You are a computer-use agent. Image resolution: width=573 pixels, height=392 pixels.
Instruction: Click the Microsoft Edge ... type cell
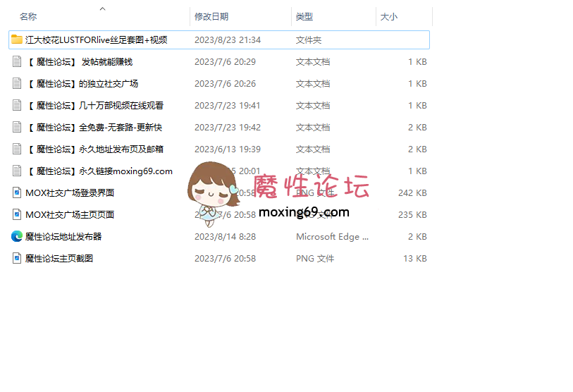[332, 237]
